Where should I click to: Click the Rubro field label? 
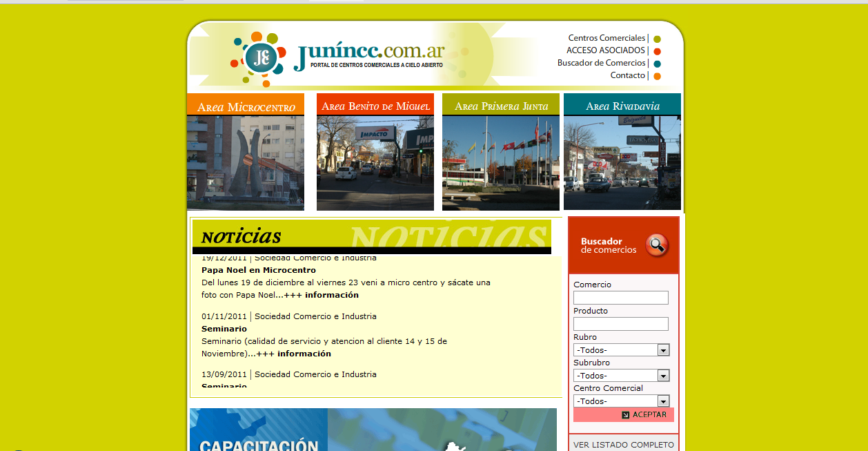coord(585,337)
